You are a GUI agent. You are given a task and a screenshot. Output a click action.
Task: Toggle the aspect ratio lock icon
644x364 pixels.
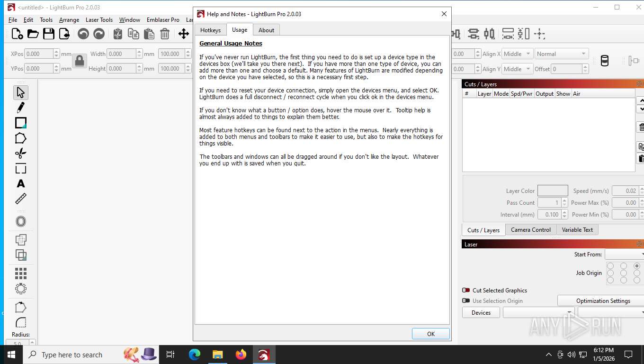(80, 61)
